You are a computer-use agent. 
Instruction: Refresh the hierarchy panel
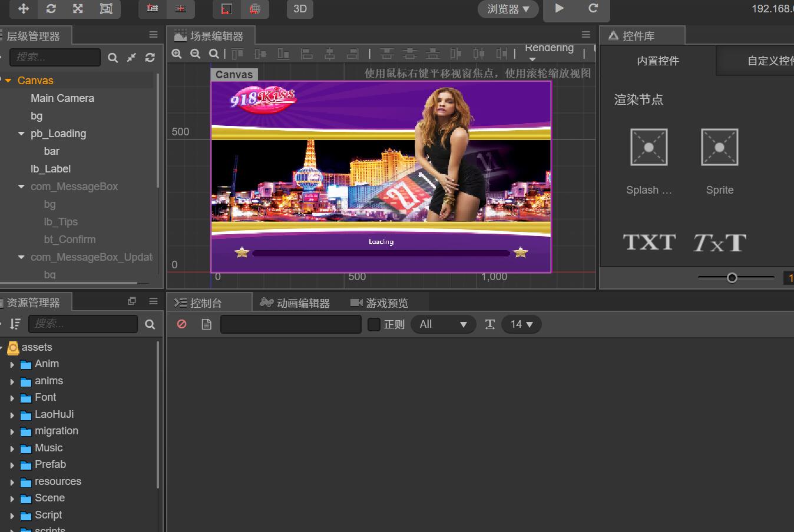click(150, 57)
